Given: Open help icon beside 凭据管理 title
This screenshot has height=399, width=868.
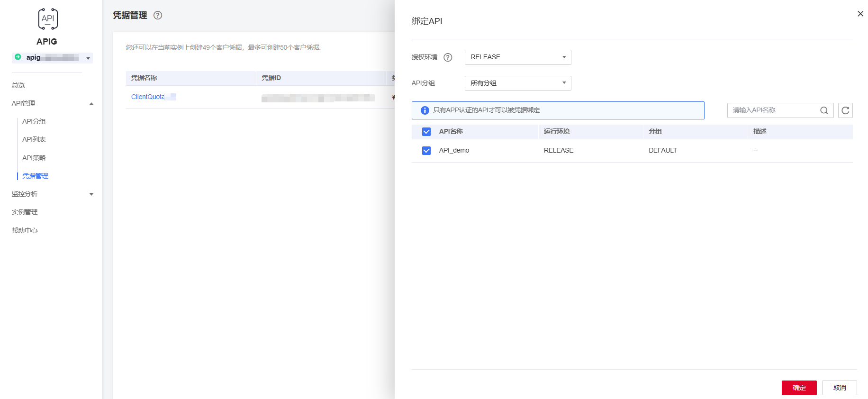Looking at the screenshot, I should 158,15.
